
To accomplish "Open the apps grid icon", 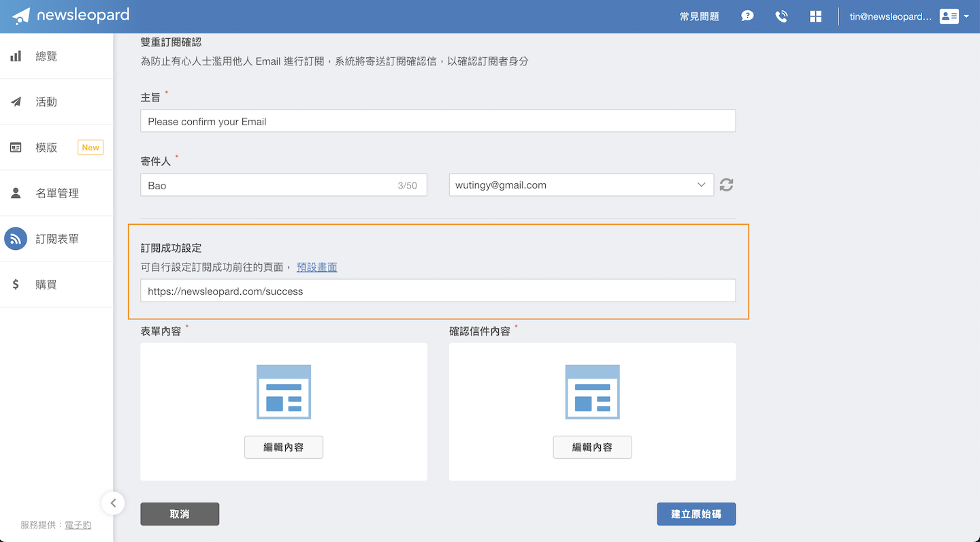I will (x=815, y=16).
